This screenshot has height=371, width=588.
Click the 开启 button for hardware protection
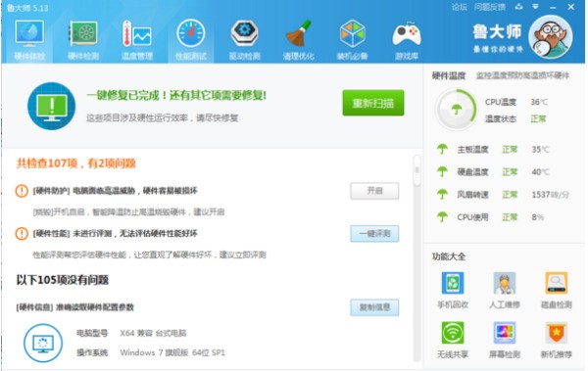[374, 191]
